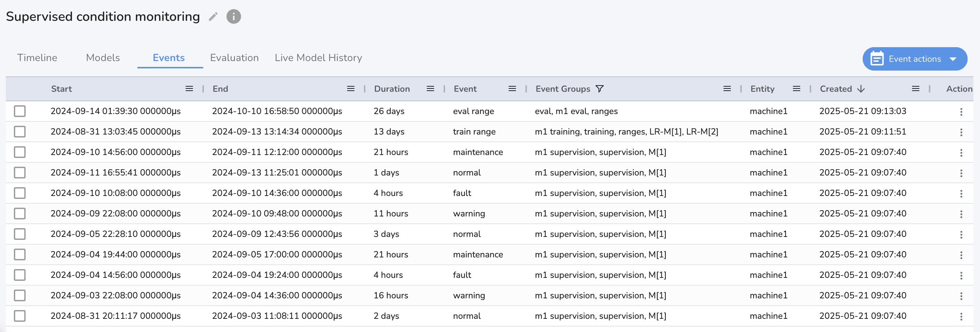Sort by Event column header

[x=465, y=89]
